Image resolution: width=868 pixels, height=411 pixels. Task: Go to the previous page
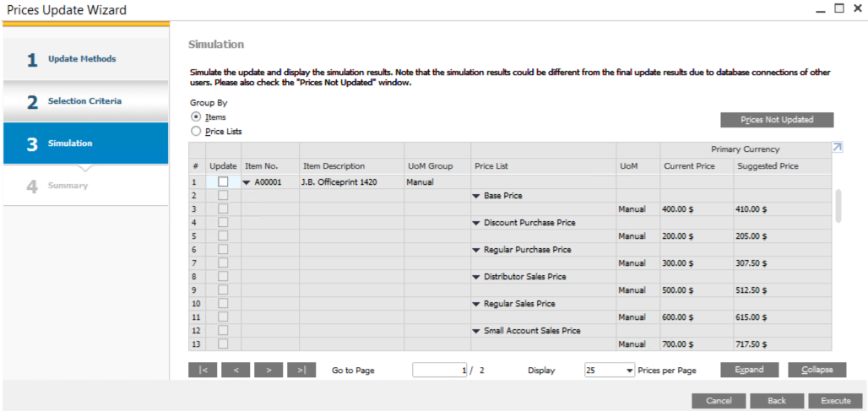click(236, 370)
